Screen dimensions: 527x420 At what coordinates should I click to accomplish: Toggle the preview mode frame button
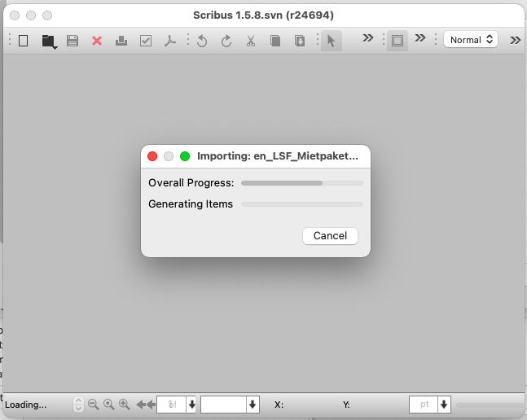[x=397, y=40]
